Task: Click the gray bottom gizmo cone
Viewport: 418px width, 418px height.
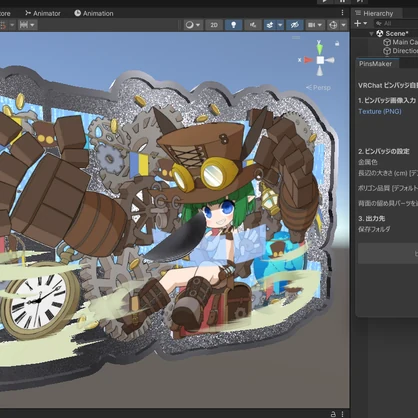Action: tap(320, 71)
